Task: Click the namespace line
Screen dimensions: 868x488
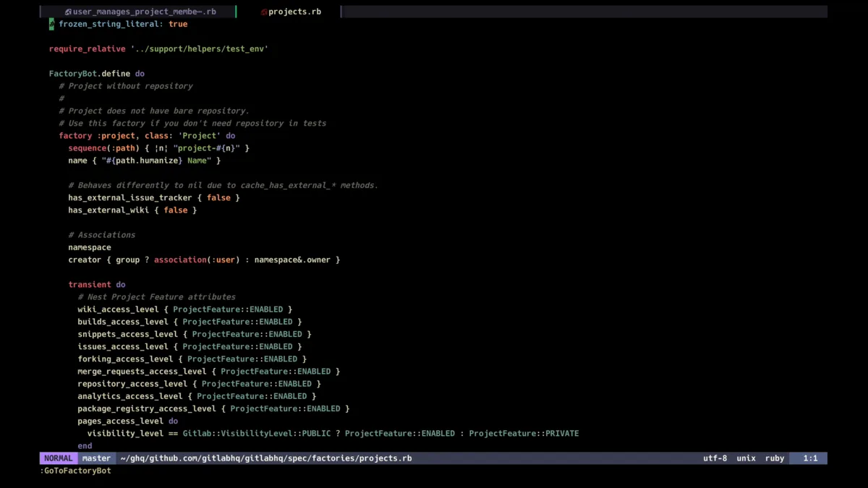Action: (x=90, y=247)
